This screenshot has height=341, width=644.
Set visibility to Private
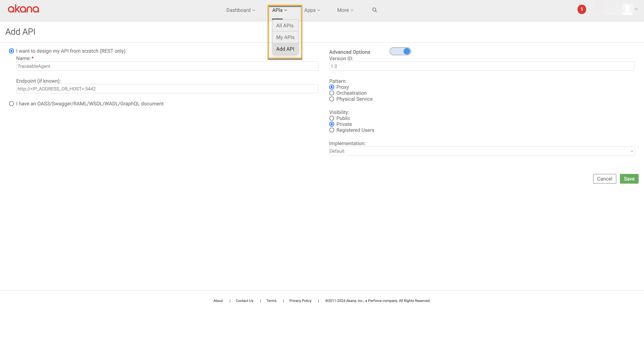[x=332, y=124]
